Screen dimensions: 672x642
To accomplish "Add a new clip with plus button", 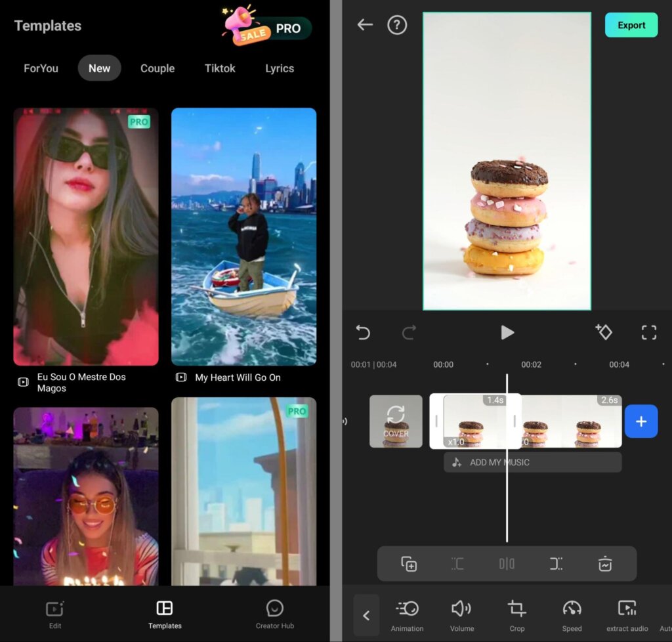I will click(641, 421).
